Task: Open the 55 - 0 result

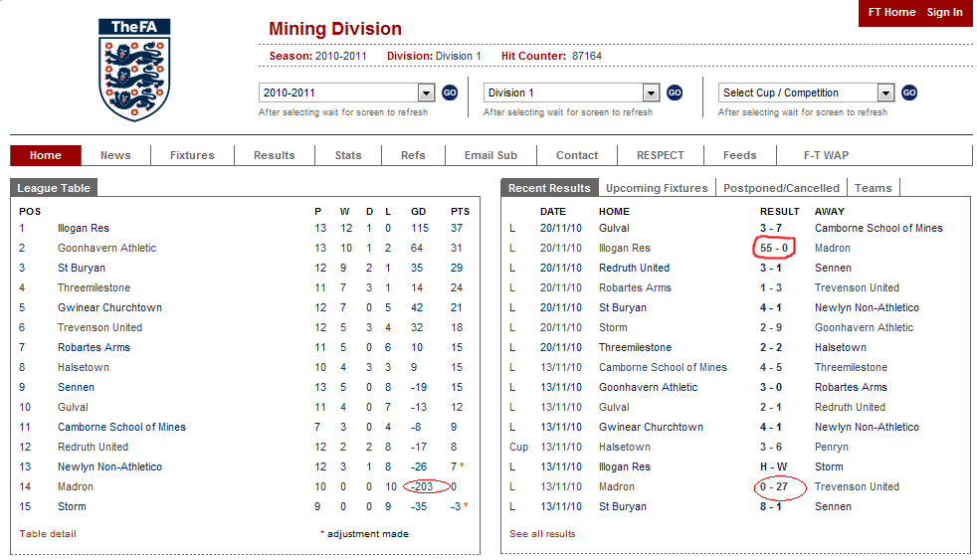Action: click(x=773, y=248)
